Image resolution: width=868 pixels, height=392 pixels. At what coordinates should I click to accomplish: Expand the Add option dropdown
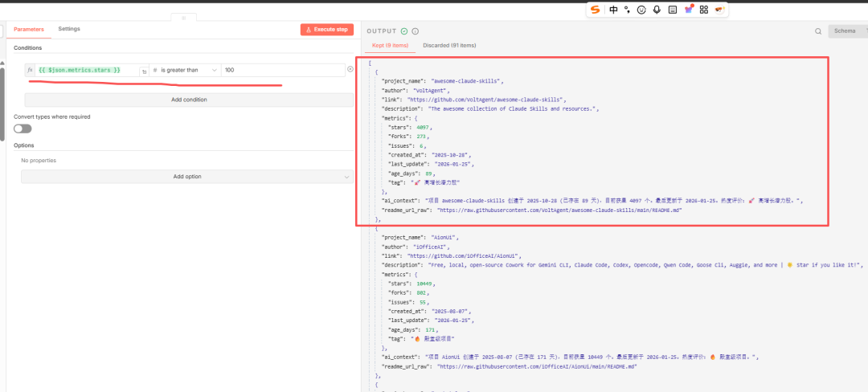(x=186, y=177)
